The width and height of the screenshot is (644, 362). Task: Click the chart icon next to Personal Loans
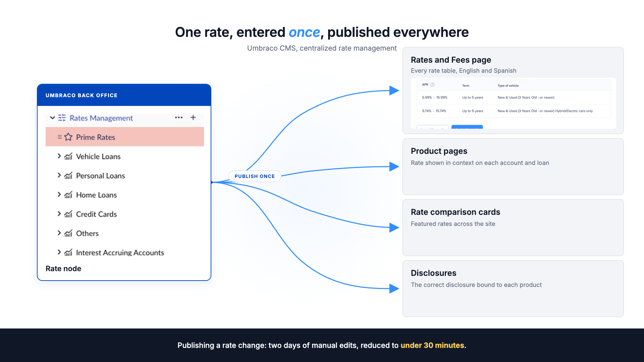click(68, 175)
